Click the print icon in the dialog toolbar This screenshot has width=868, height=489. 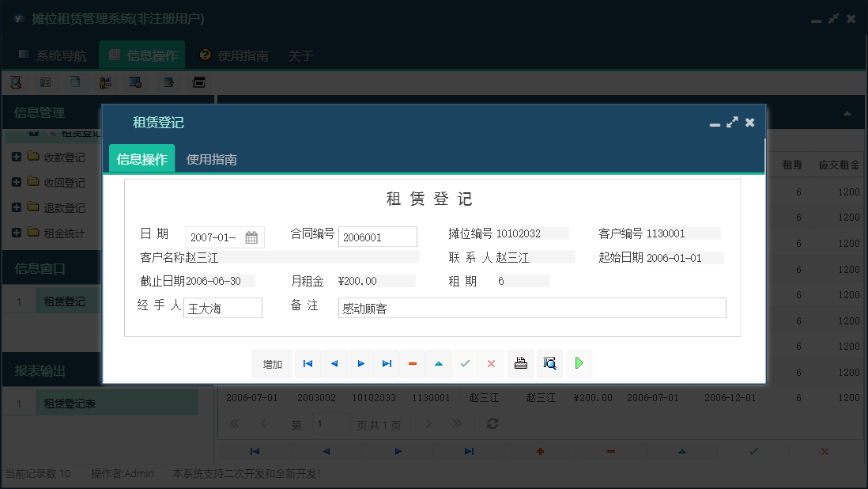520,363
